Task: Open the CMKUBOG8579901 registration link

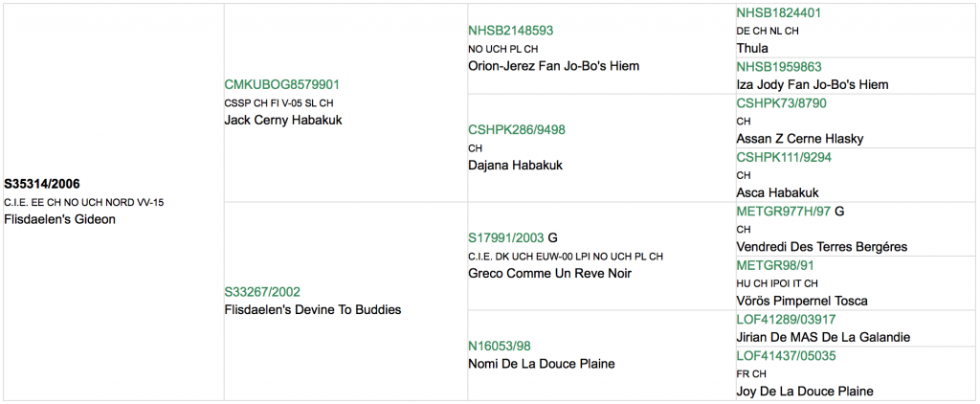Action: click(283, 85)
